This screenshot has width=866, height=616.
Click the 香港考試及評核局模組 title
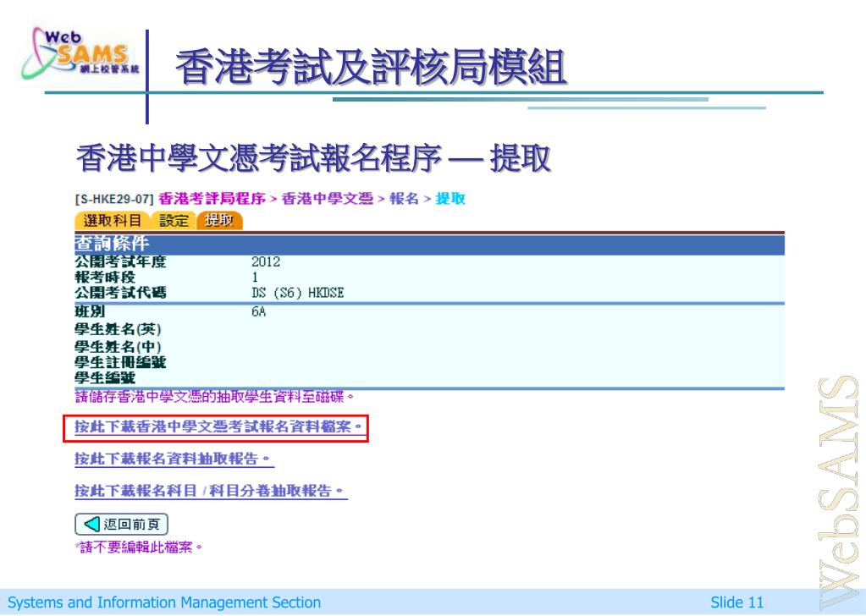[371, 67]
